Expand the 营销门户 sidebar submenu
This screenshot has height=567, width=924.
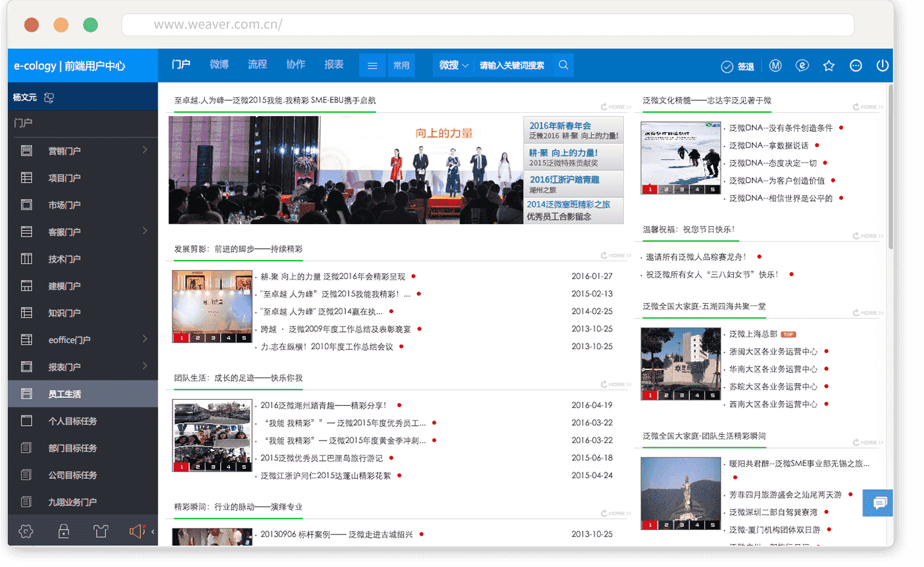tap(145, 150)
